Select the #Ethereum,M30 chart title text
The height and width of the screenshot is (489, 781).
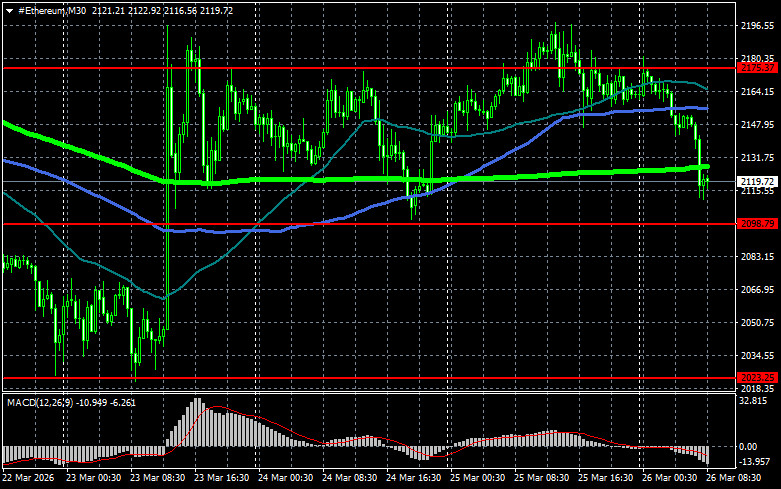(x=52, y=10)
